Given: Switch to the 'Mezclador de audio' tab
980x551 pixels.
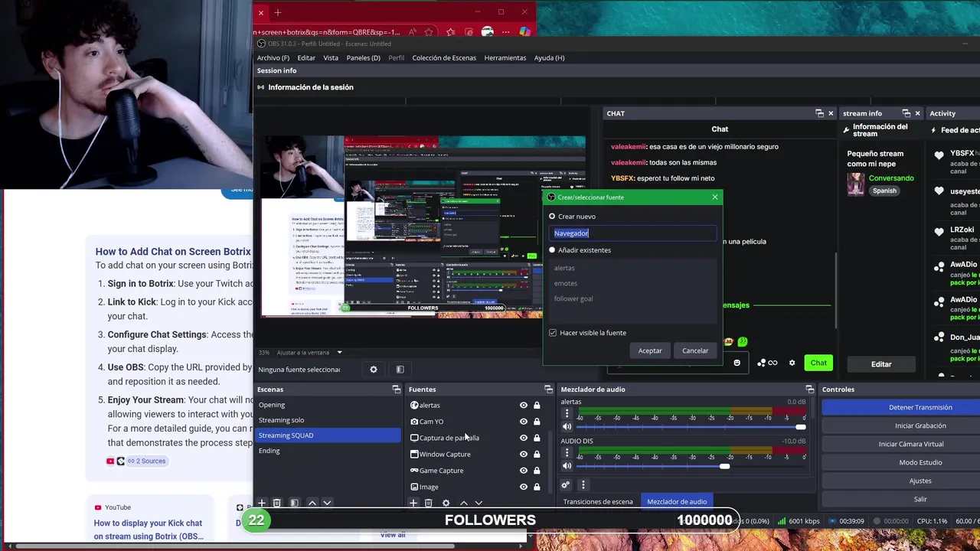Looking at the screenshot, I should pos(677,502).
